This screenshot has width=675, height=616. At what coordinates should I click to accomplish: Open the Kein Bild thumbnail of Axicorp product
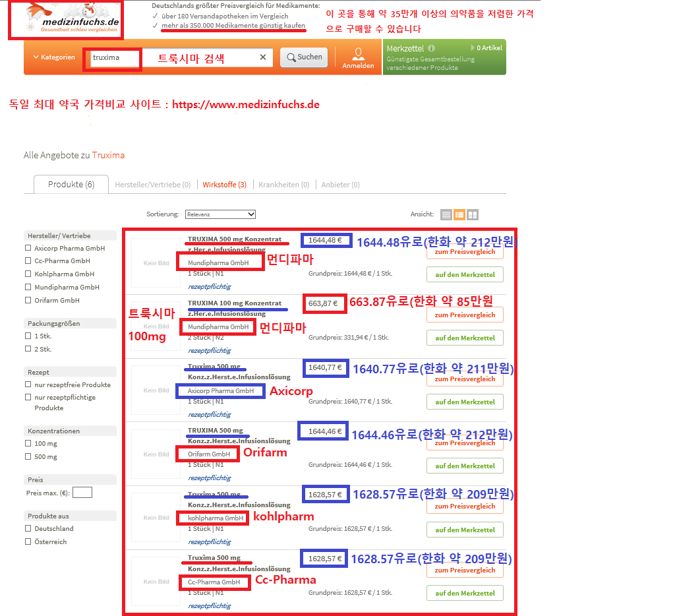tap(156, 390)
